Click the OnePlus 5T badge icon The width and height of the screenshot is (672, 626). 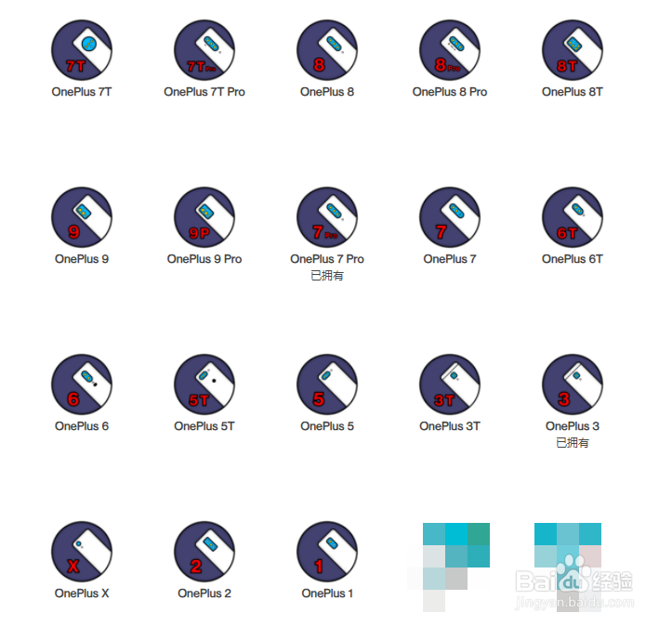point(204,385)
